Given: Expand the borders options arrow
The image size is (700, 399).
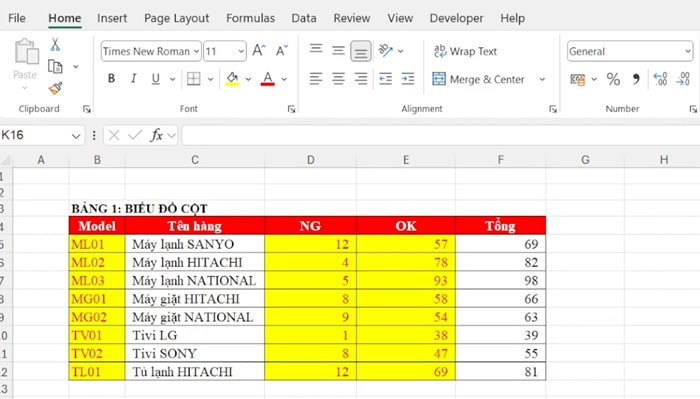Looking at the screenshot, I should (210, 79).
